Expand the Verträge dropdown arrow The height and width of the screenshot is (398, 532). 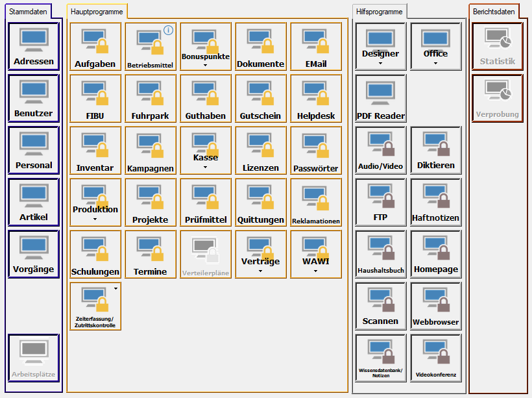pos(261,271)
